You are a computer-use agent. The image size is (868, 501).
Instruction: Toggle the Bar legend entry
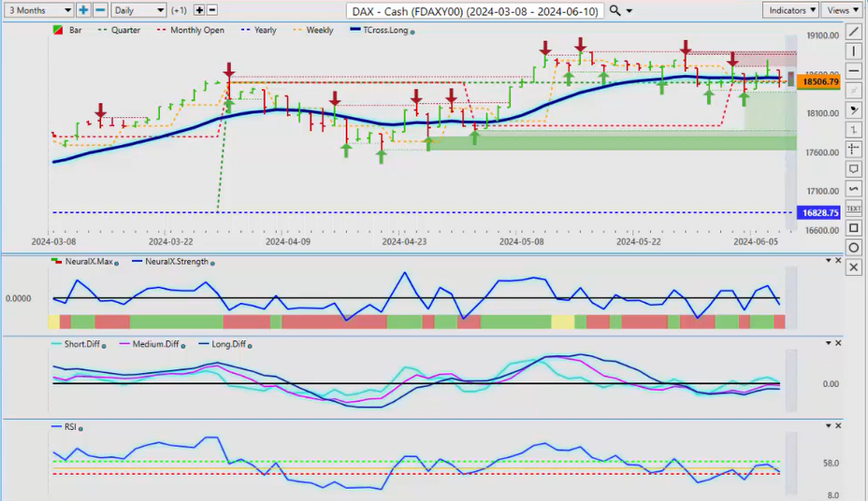tap(67, 30)
